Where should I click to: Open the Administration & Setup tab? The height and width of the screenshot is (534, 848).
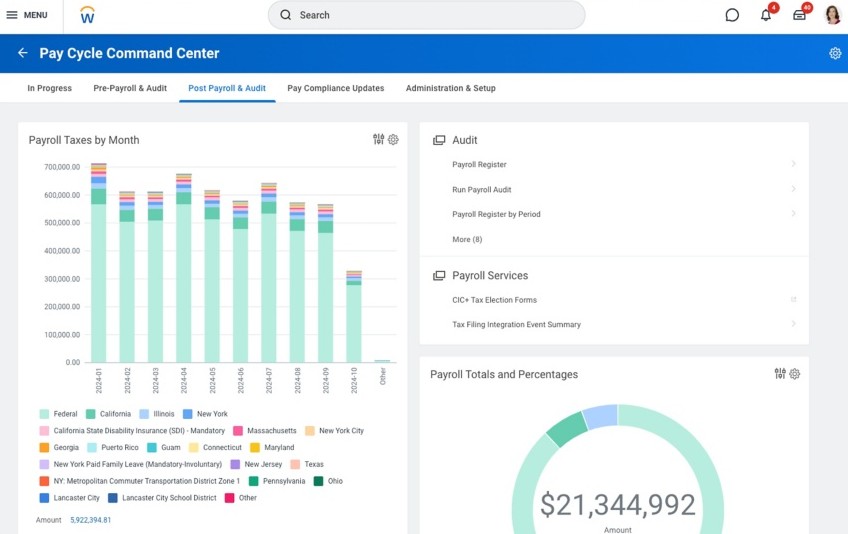point(450,88)
